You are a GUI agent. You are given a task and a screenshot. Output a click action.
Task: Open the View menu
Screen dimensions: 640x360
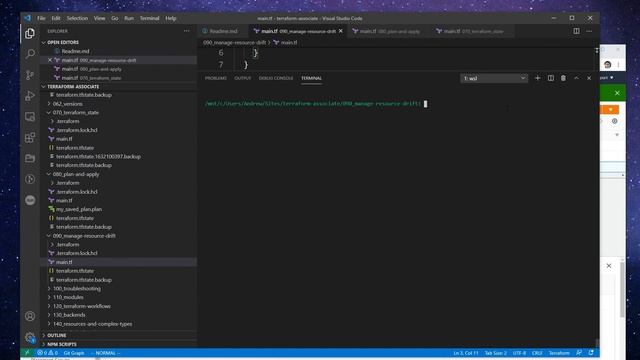(x=99, y=18)
